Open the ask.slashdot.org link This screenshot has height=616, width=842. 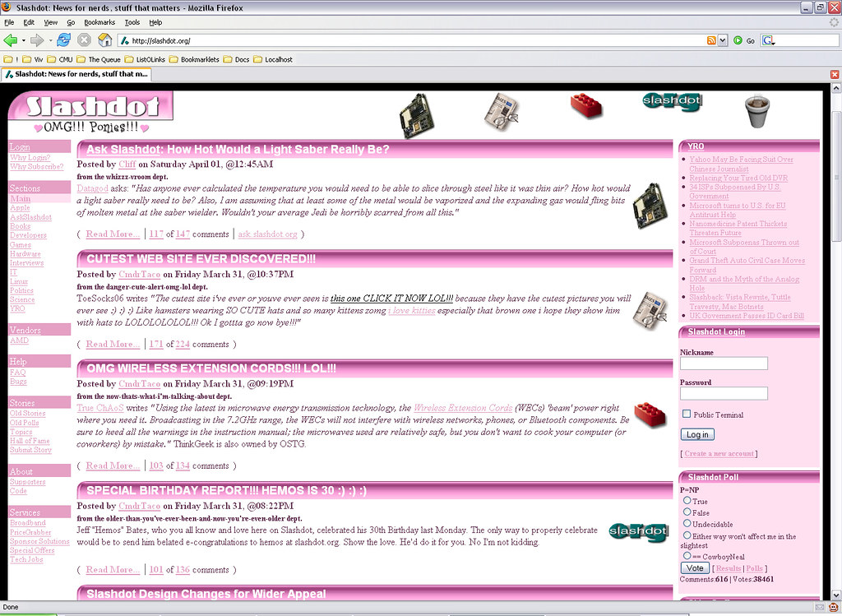pyautogui.click(x=267, y=234)
